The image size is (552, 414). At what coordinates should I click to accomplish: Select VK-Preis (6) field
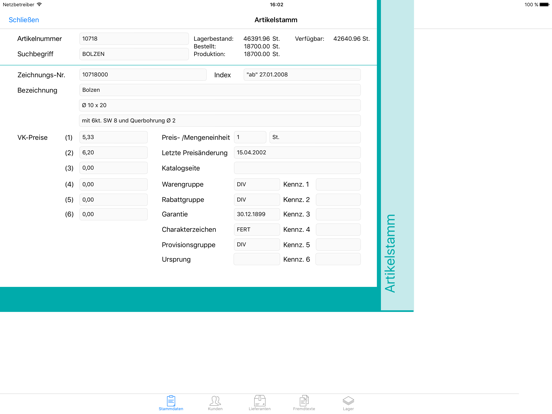coord(113,214)
